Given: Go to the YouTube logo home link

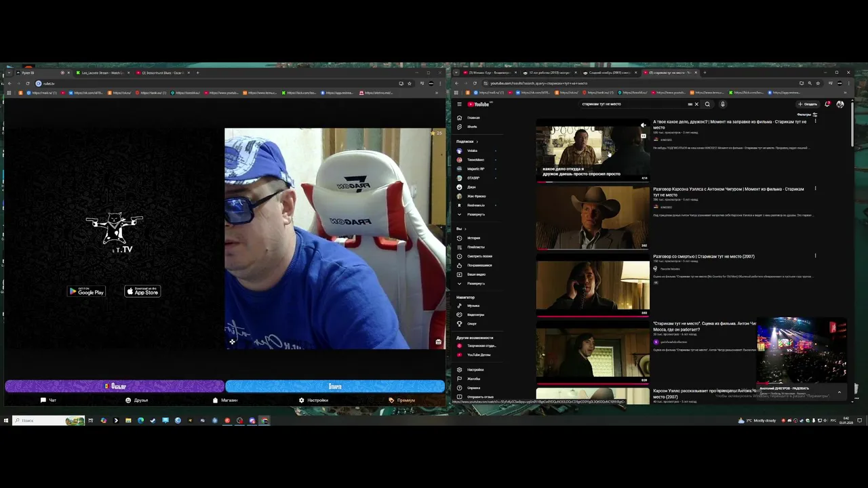Looking at the screenshot, I should click(479, 104).
